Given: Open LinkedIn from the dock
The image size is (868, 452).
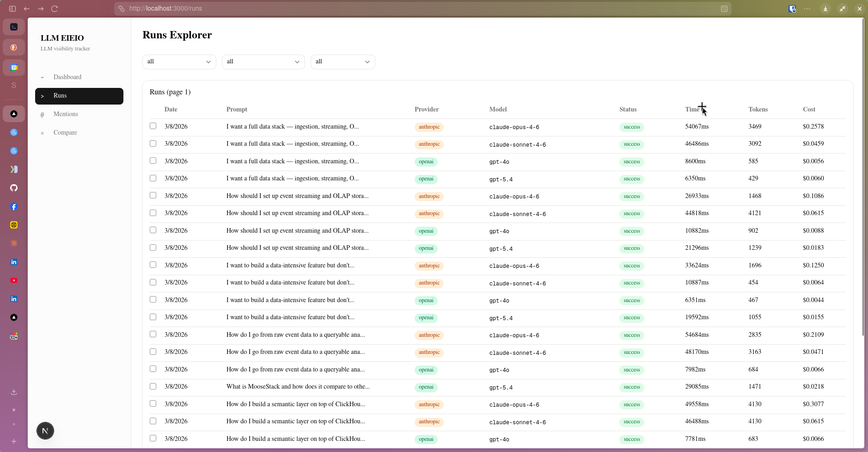Looking at the screenshot, I should (x=13, y=262).
